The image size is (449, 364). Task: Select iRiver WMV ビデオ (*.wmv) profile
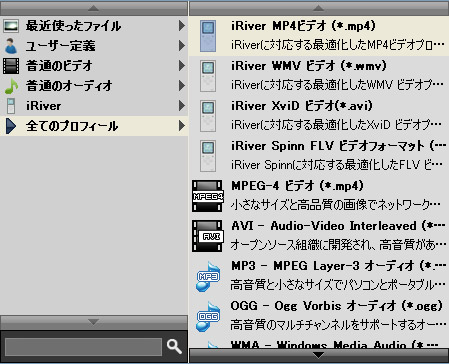pos(319,76)
